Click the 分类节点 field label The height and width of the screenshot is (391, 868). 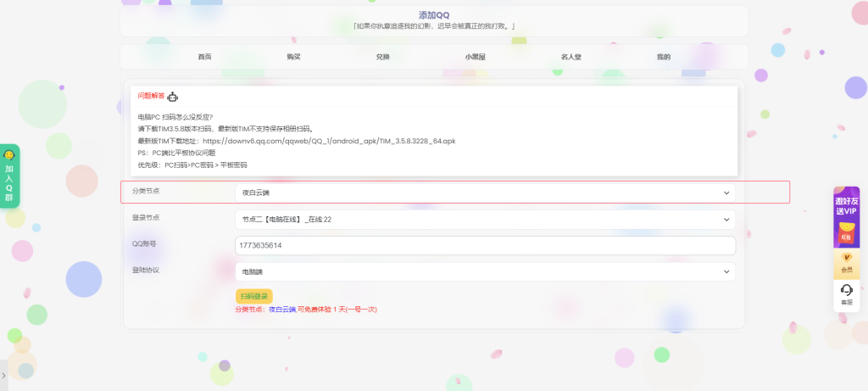tap(146, 191)
